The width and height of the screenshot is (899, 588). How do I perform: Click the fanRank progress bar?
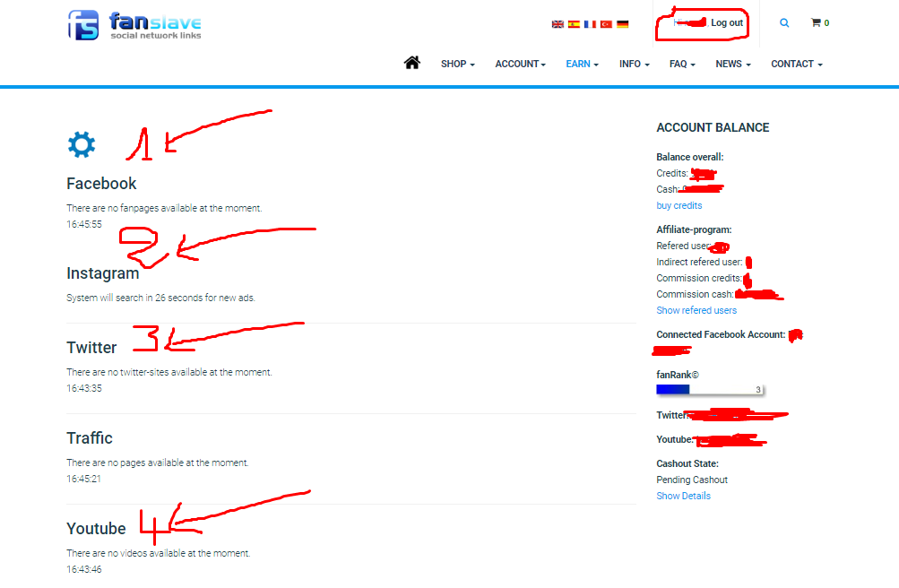[x=710, y=390]
